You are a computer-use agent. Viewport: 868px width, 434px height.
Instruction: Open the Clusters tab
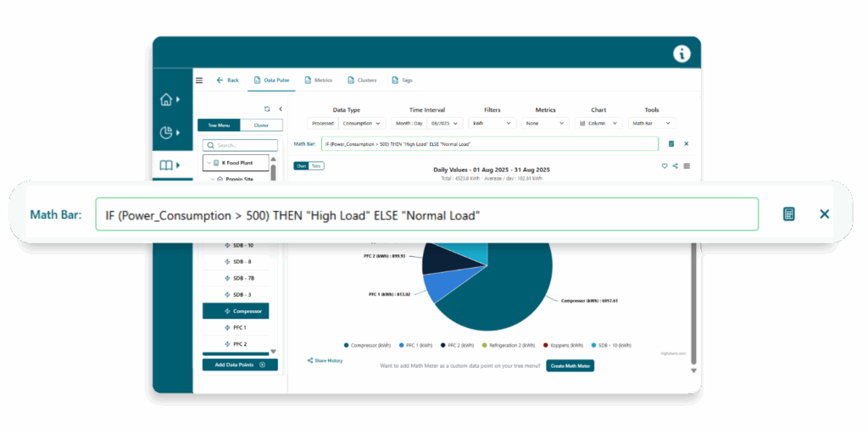[x=362, y=81]
